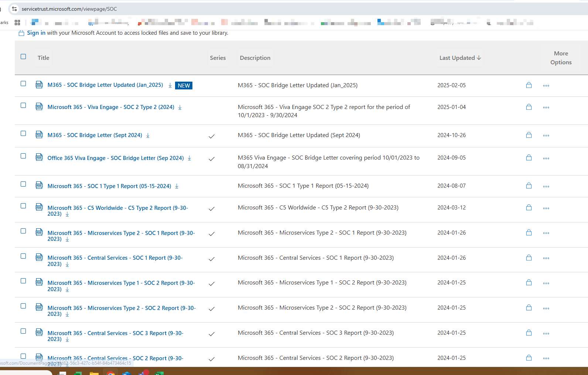
Task: Check the Viva Engage SOC 2 Type 2 row
Action: [x=23, y=105]
